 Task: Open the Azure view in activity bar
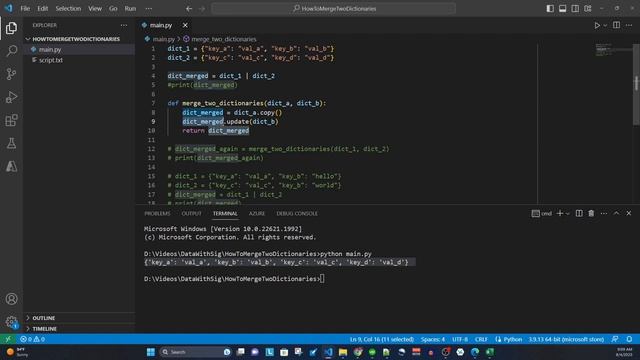point(11,166)
